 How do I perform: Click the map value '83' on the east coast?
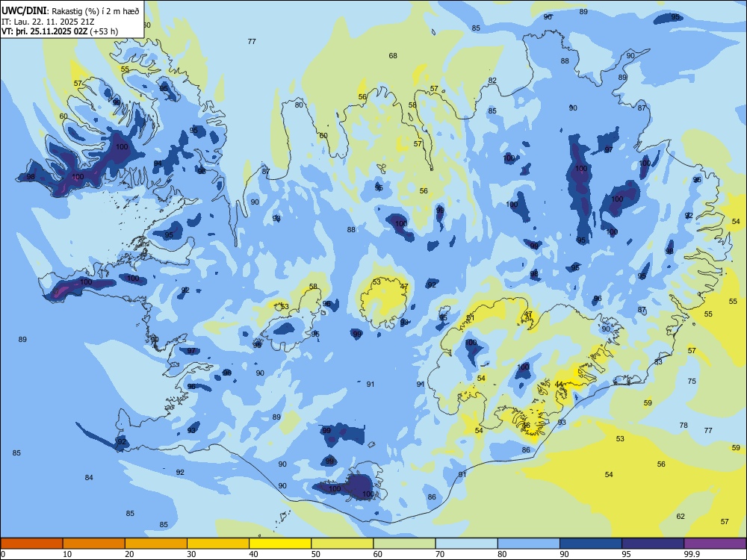[x=658, y=362]
